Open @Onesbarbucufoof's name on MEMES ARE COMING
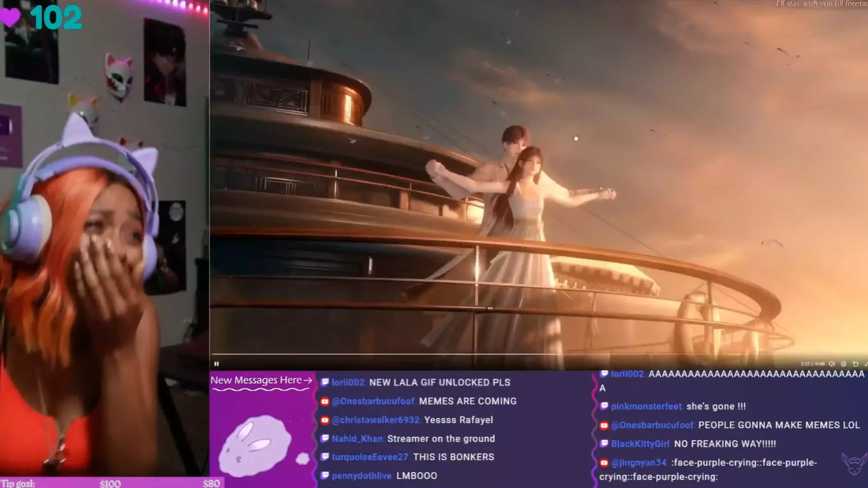 point(373,401)
